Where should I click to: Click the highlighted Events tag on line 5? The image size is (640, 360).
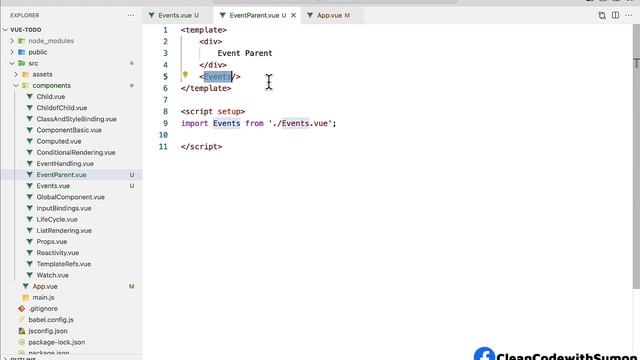pos(218,77)
